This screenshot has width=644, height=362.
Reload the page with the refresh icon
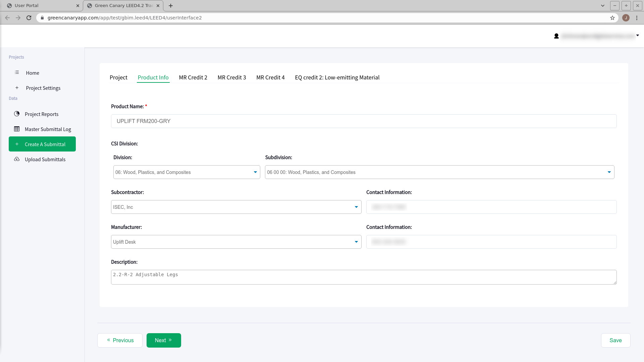29,18
